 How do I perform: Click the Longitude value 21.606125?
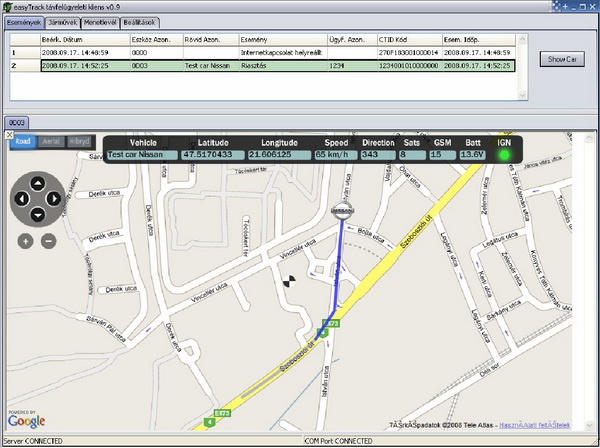click(279, 155)
